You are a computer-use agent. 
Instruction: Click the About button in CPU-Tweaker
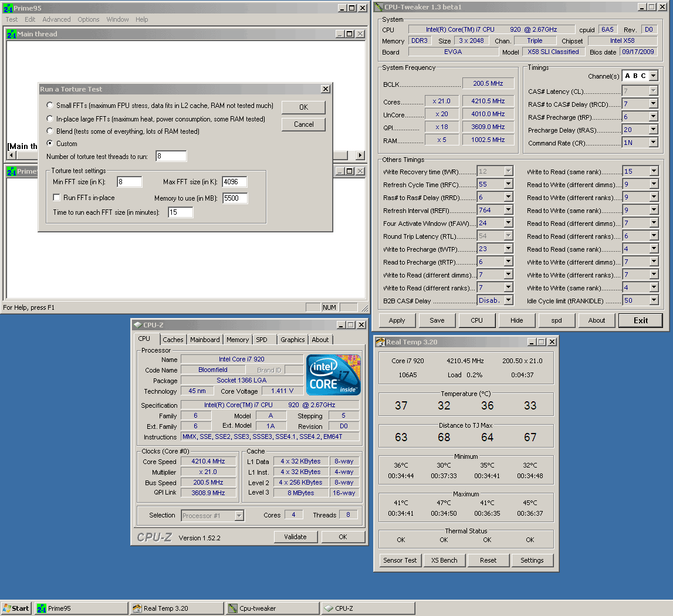[597, 320]
